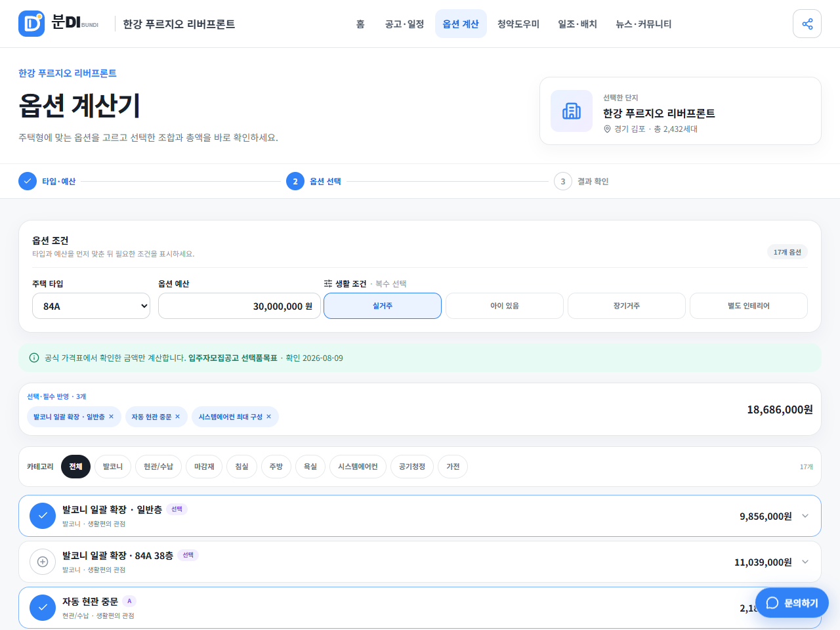The height and width of the screenshot is (630, 840).
Task: Open the 입주자모집공고 선택품목표 source link
Action: tap(233, 358)
